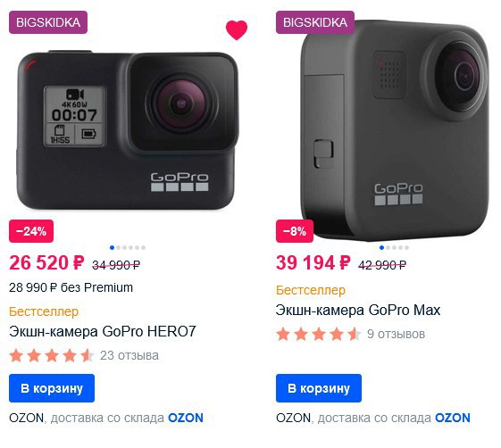Click the −8% discount badge
Image resolution: width=501 pixels, height=448 pixels.
pos(295,231)
